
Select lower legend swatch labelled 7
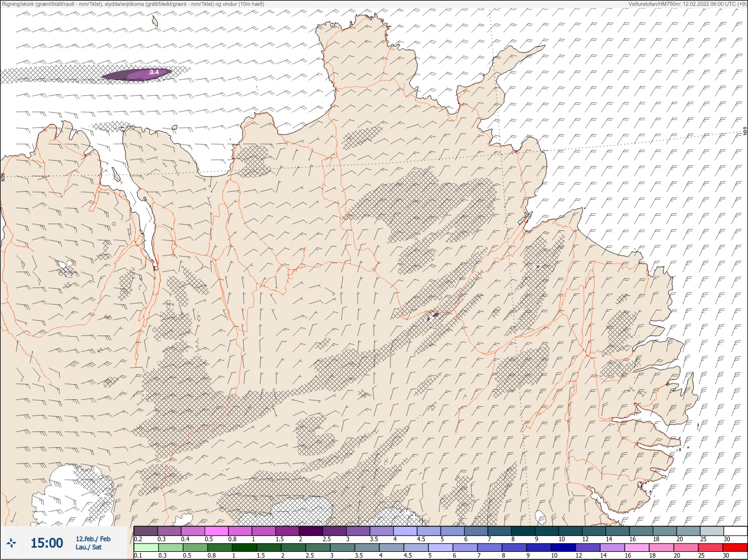click(490, 548)
